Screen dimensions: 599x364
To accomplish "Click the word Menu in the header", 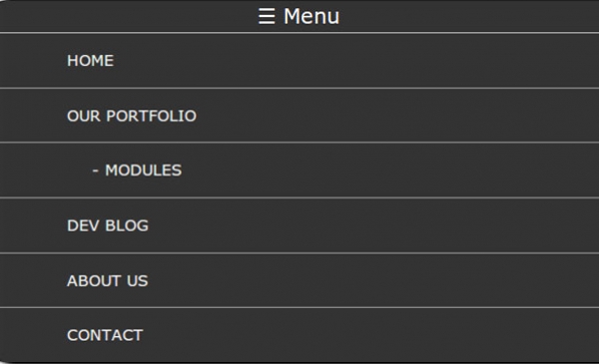I will pos(310,16).
